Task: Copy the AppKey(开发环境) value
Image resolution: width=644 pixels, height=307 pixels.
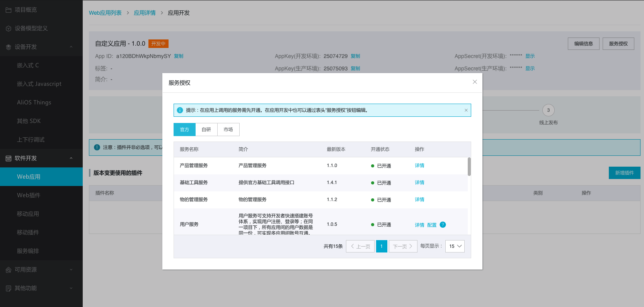Action: coord(356,56)
